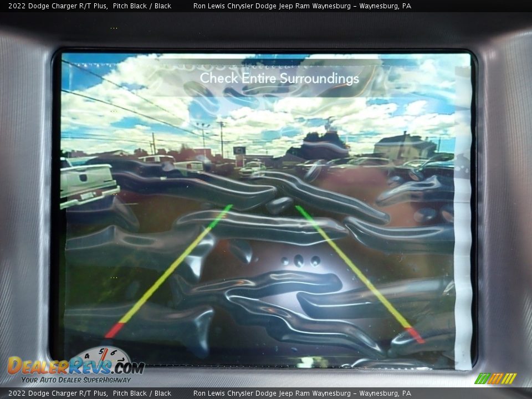Click the top 'Ron Lewis Chrysler Dodge Jeep Ram' text

272,6
